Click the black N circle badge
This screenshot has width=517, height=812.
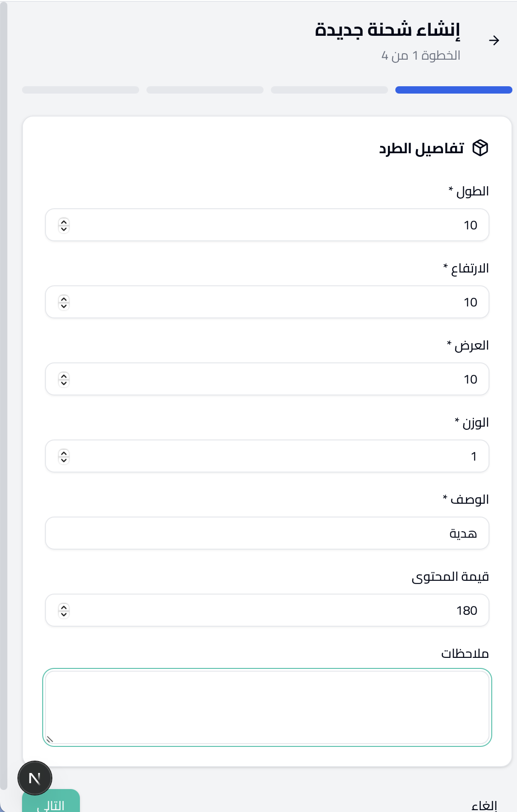[35, 778]
